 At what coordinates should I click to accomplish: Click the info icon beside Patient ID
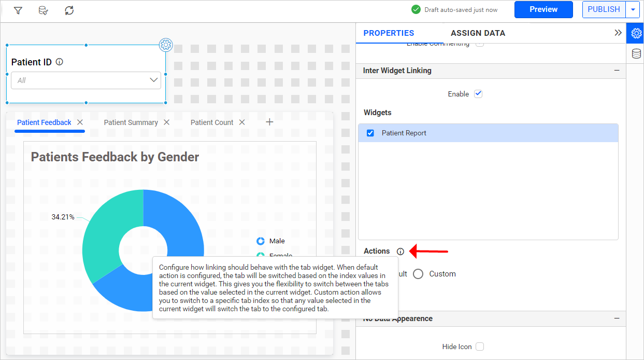tap(59, 61)
